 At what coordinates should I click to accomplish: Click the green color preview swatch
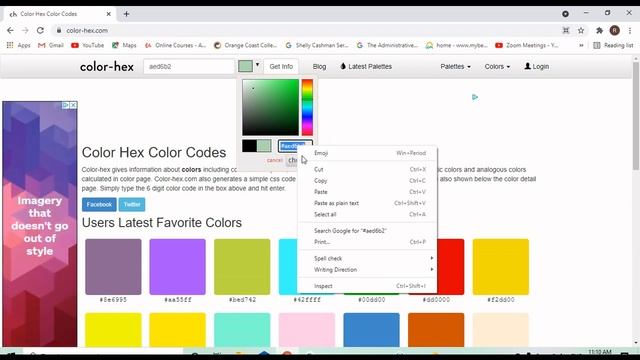click(x=245, y=66)
